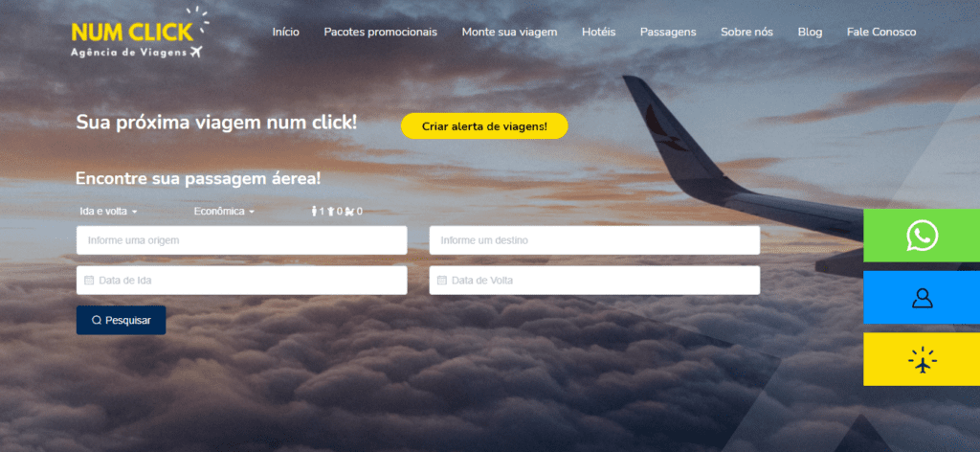Click the Informe um destino field

594,240
